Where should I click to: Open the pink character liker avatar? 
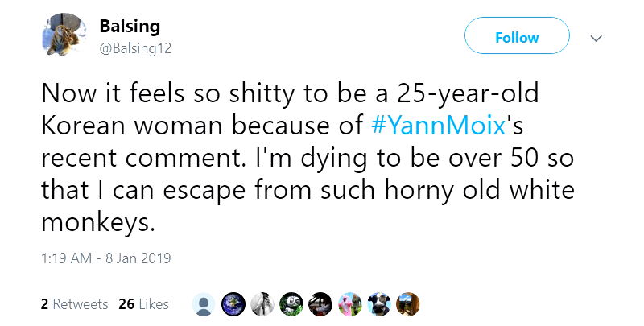coord(349,303)
